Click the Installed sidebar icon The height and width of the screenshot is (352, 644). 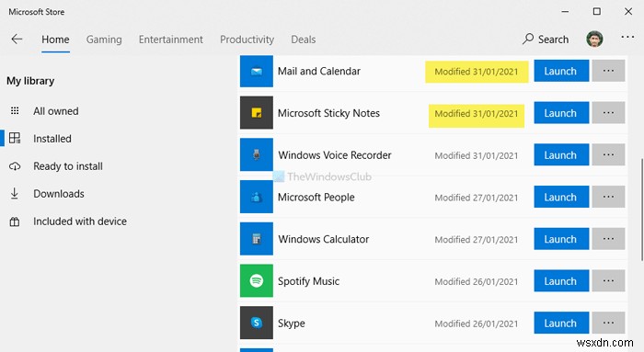(15, 138)
